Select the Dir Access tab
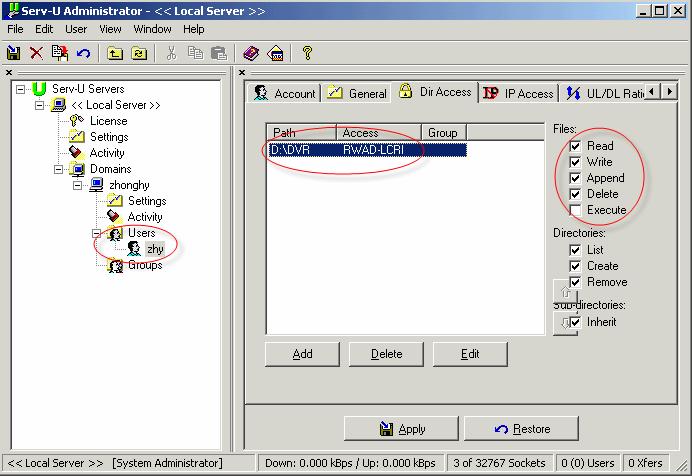The width and height of the screenshot is (692, 476). (x=435, y=92)
